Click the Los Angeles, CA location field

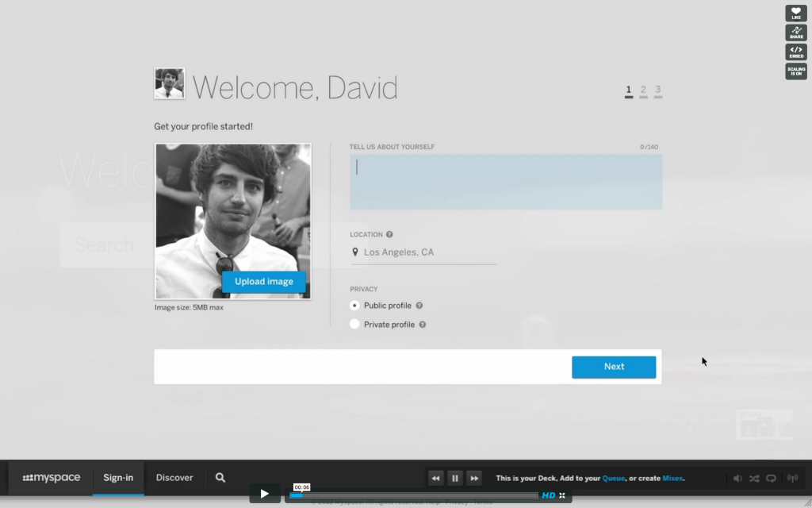tap(423, 252)
